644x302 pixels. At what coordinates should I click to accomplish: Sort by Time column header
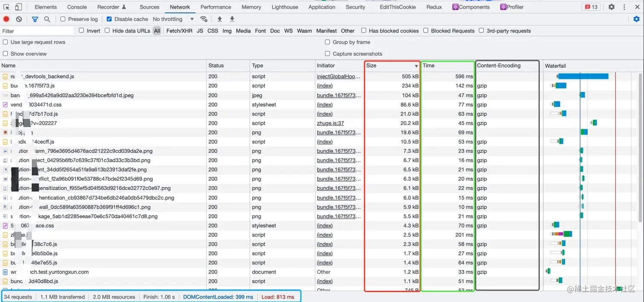448,66
